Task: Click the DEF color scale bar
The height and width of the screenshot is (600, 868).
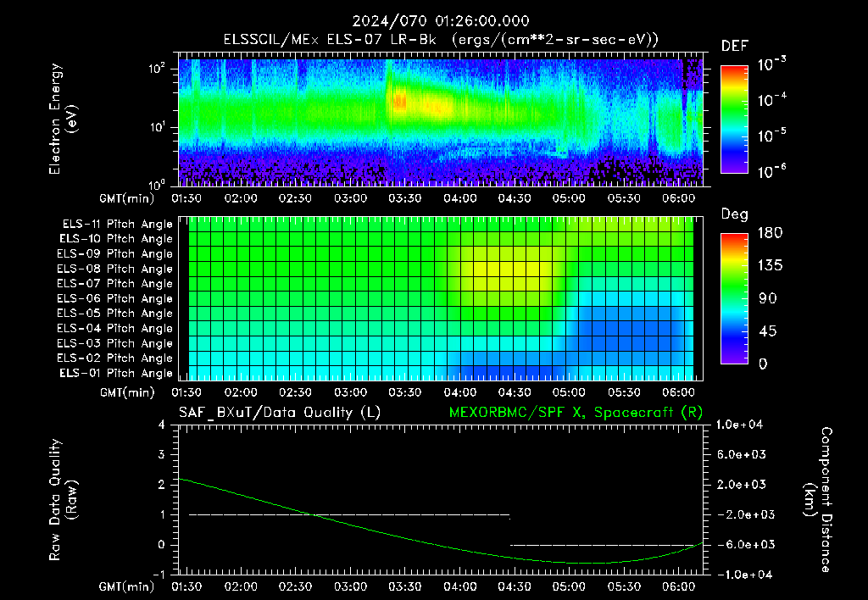Action: 734,119
